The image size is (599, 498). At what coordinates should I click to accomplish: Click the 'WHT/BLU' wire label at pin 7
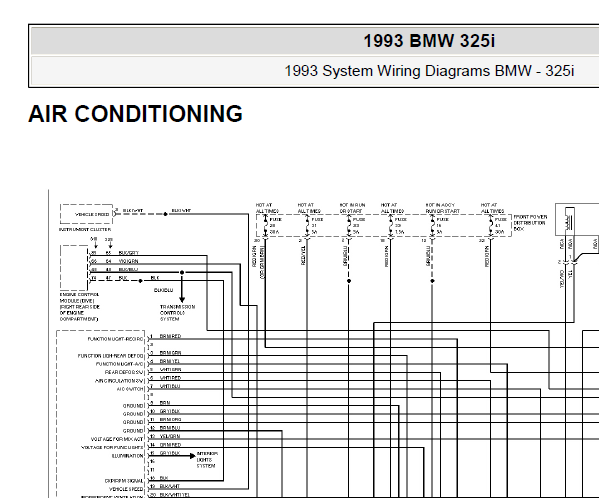[x=170, y=386]
